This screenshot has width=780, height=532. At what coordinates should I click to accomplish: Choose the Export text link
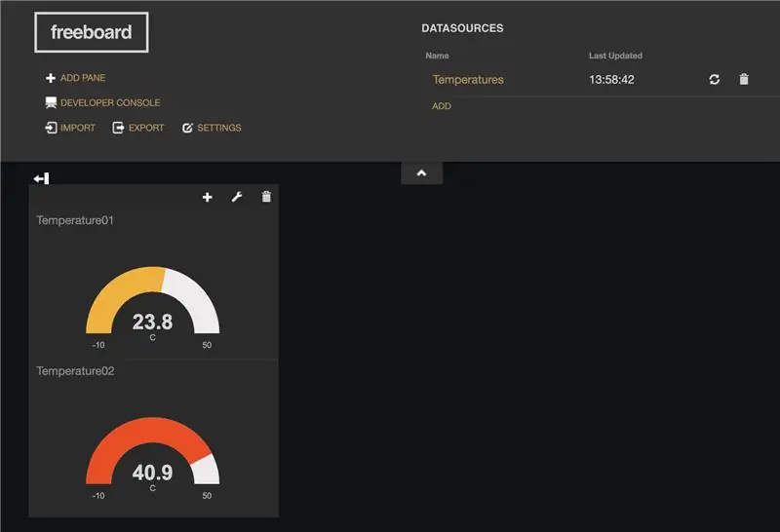coord(145,128)
